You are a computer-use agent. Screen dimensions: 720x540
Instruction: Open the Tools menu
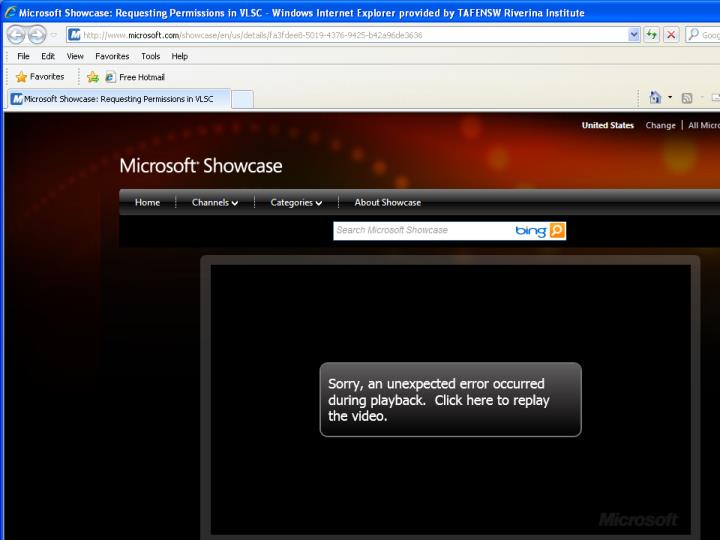point(151,56)
